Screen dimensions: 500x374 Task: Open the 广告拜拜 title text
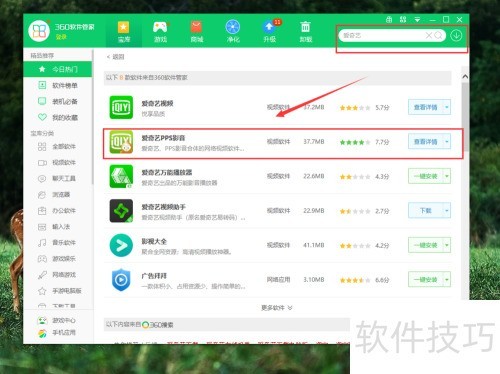[154, 276]
